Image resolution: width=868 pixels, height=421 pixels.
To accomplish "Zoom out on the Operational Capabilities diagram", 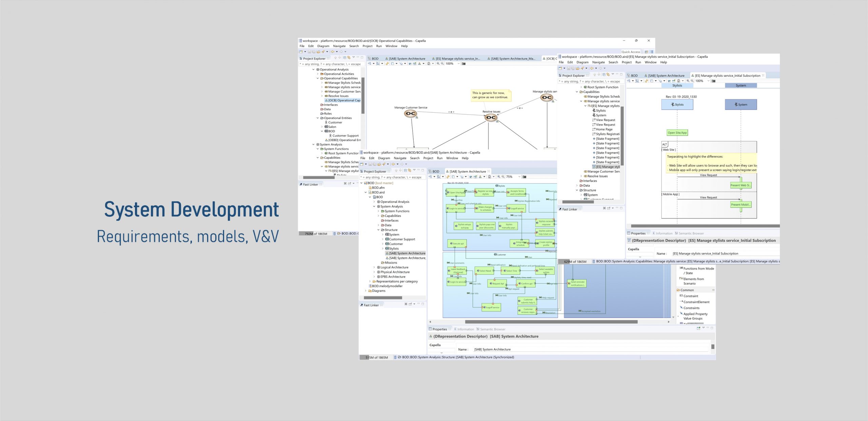I will coord(442,63).
